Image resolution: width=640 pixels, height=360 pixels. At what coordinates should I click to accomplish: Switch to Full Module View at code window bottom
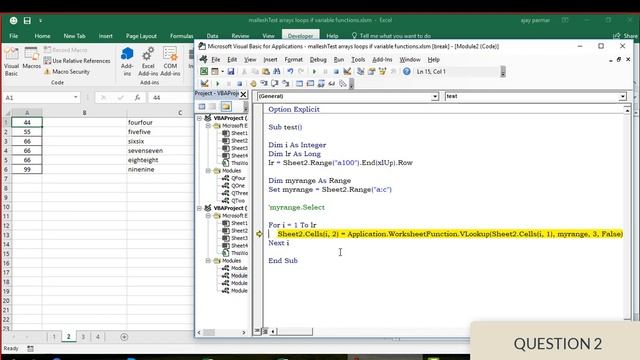264,331
